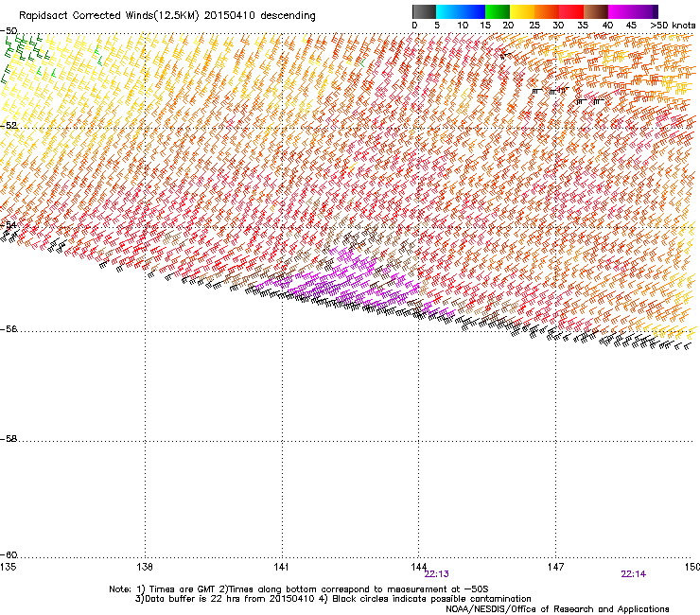
Task: Click the magenta 40-45 knots legend color
Action: coord(621,11)
